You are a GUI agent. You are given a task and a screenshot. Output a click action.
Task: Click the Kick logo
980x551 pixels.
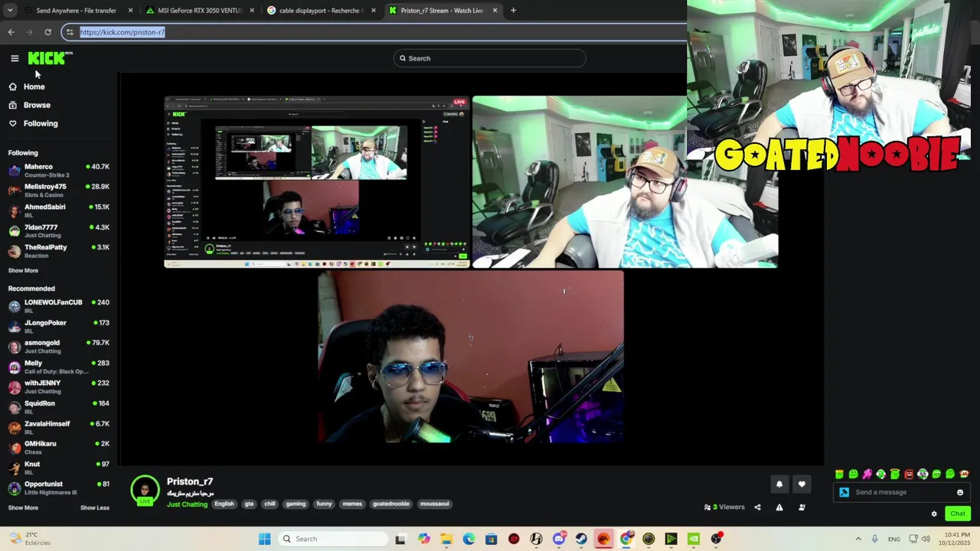click(50, 58)
